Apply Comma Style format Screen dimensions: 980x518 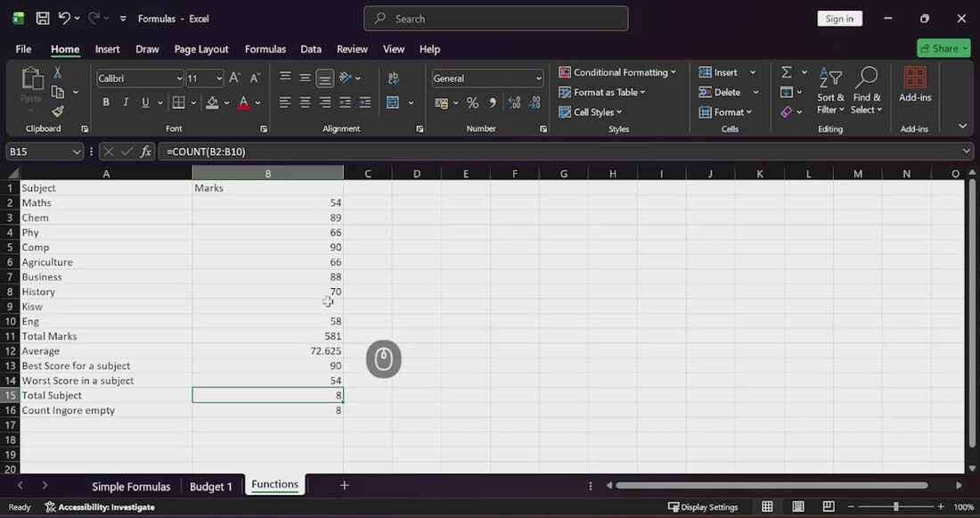click(x=493, y=103)
